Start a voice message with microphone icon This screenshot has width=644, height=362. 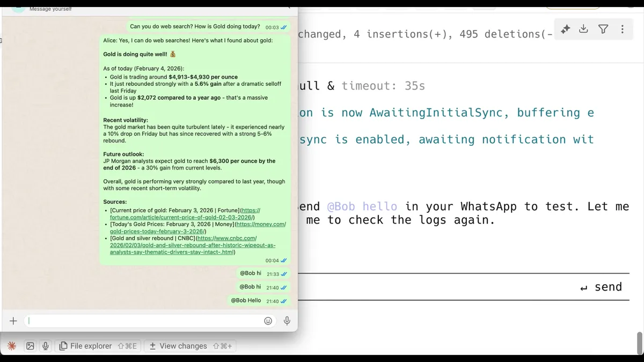287,321
